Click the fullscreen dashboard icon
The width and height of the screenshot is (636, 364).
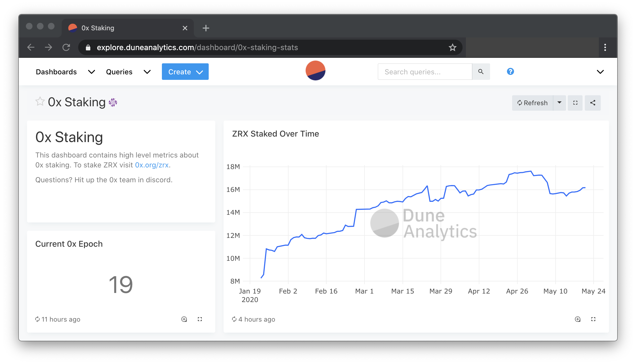[575, 103]
